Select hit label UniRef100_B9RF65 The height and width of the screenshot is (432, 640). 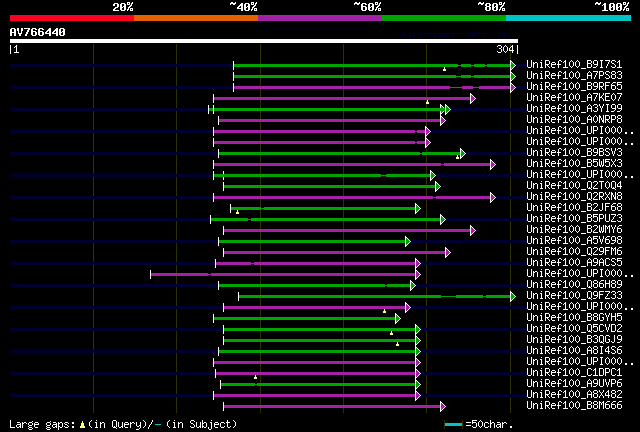(x=574, y=86)
